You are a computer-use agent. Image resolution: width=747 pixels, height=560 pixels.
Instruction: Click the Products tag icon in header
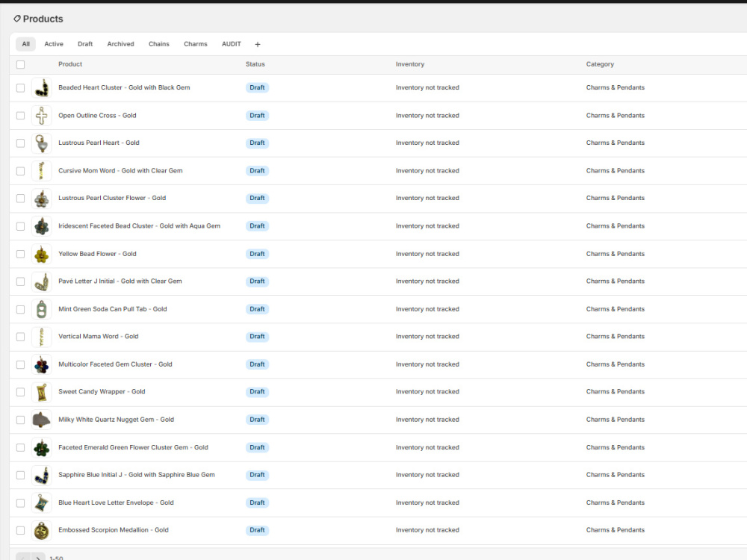17,19
